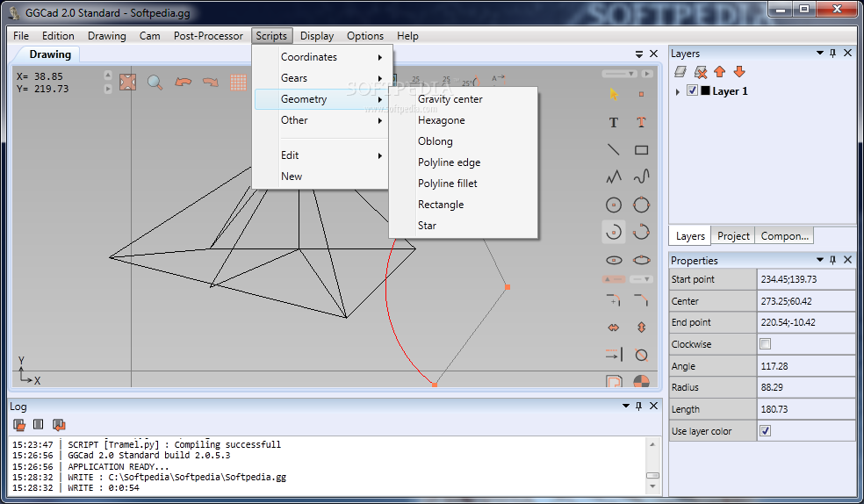Expand the Coordinates submenu
Image resolution: width=864 pixels, height=504 pixels.
click(x=320, y=57)
